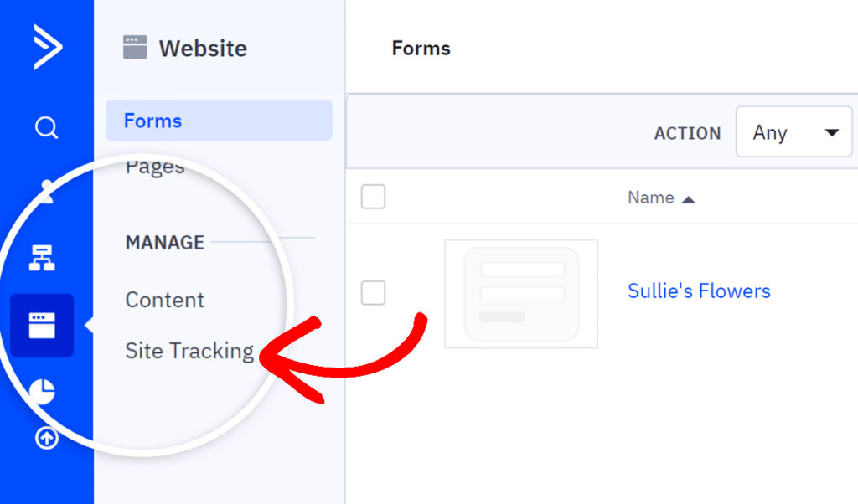The image size is (858, 504).
Task: Open the search tool in the sidebar
Action: click(46, 127)
